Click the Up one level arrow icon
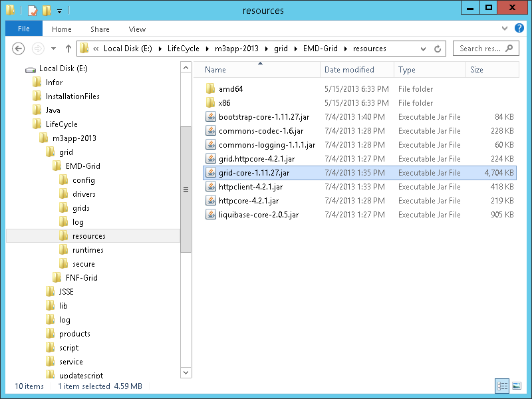This screenshot has width=532, height=399. click(x=68, y=49)
